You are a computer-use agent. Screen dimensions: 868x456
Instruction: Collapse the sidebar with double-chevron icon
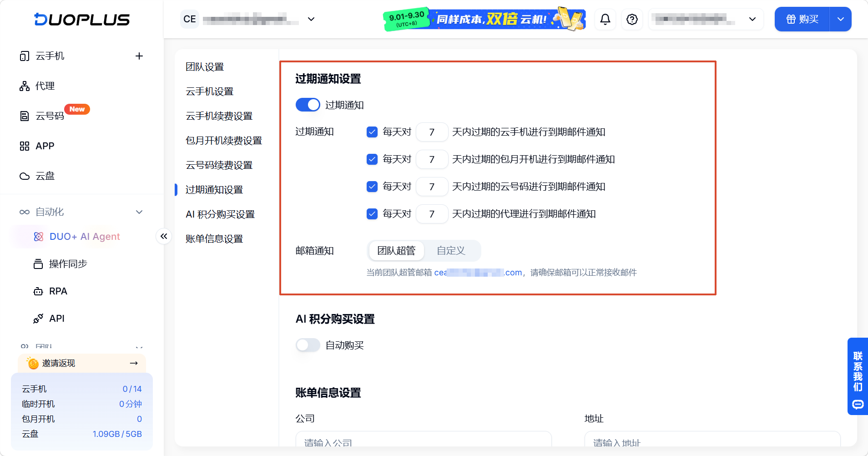pyautogui.click(x=164, y=236)
